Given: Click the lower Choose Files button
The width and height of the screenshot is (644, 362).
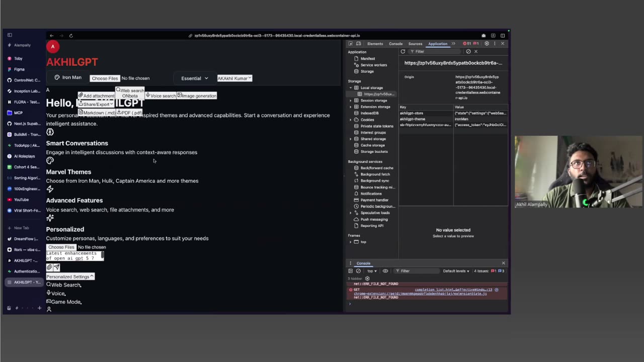Looking at the screenshot, I should click(x=61, y=247).
